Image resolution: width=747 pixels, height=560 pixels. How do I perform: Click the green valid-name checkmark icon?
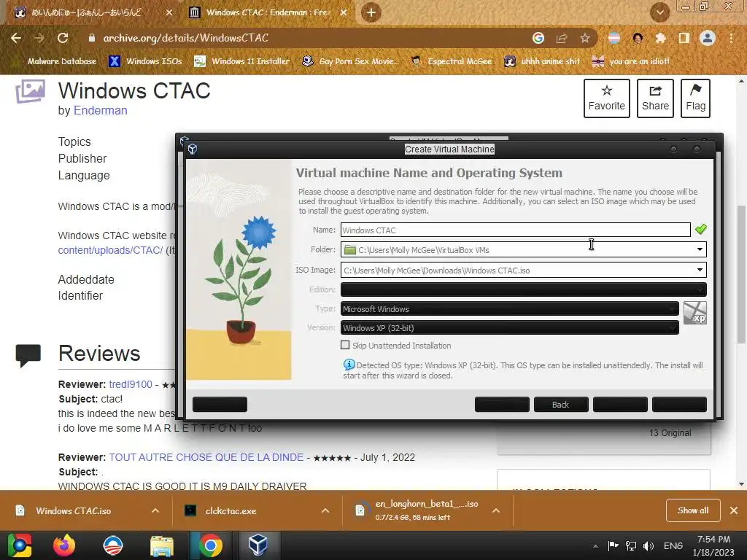701,230
